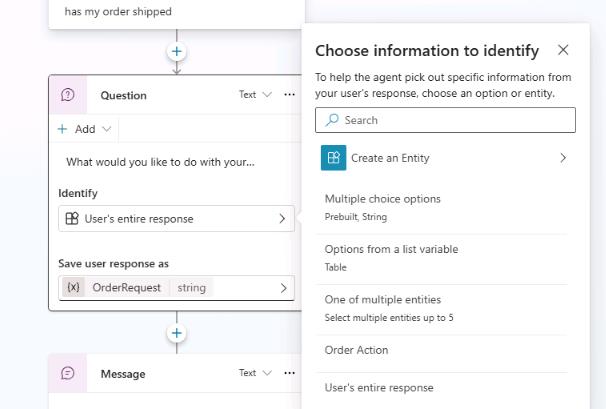Screen dimensions: 606x409
Task: Click the Question node icon
Action: click(x=68, y=95)
